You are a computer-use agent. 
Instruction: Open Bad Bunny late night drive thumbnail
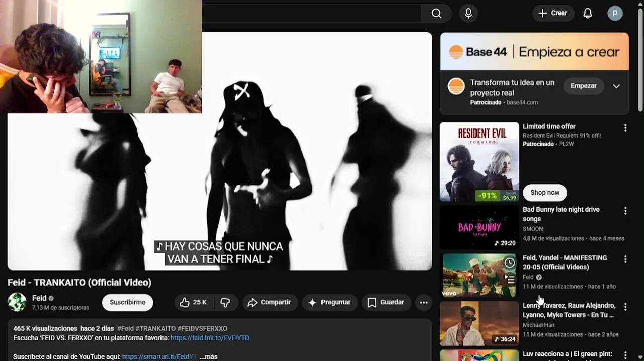479,227
